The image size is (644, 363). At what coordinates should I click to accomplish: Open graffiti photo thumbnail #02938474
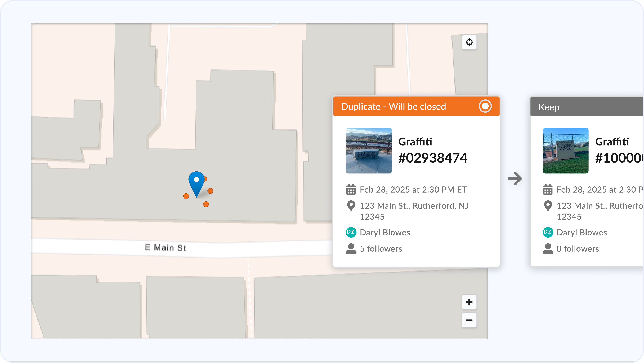369,151
